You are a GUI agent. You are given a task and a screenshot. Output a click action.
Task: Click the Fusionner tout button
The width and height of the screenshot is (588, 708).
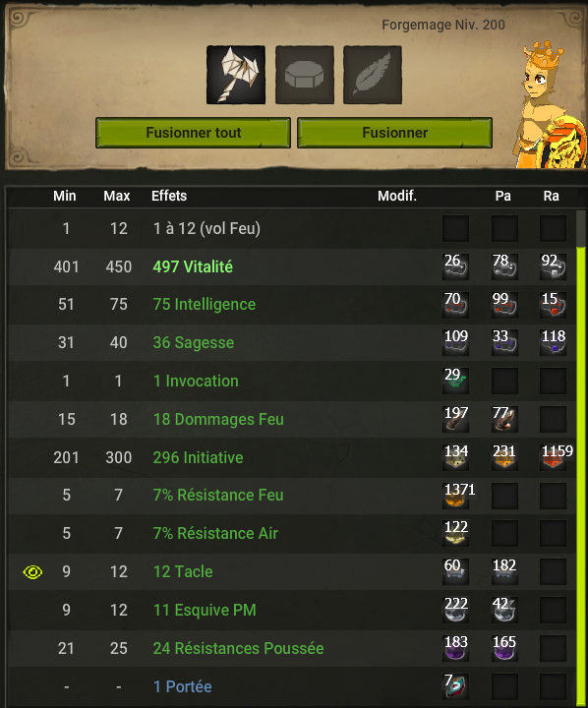(193, 133)
